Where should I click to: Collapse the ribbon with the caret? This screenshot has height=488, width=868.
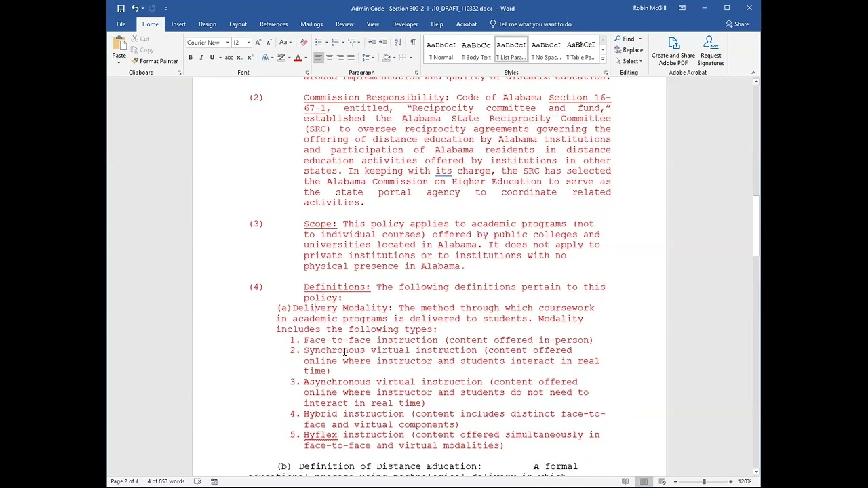click(x=753, y=73)
